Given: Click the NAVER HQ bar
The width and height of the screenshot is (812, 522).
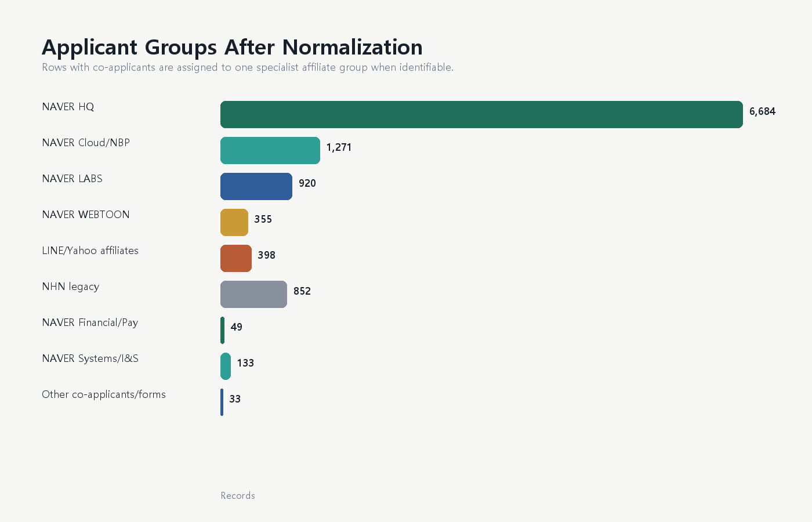Looking at the screenshot, I should point(481,114).
